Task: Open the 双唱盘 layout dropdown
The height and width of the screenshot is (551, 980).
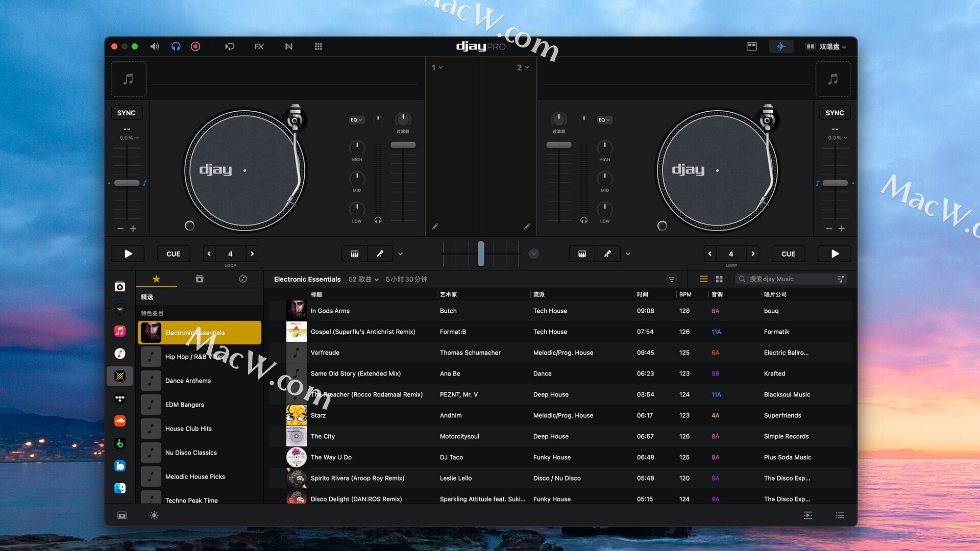Action: (x=826, y=46)
